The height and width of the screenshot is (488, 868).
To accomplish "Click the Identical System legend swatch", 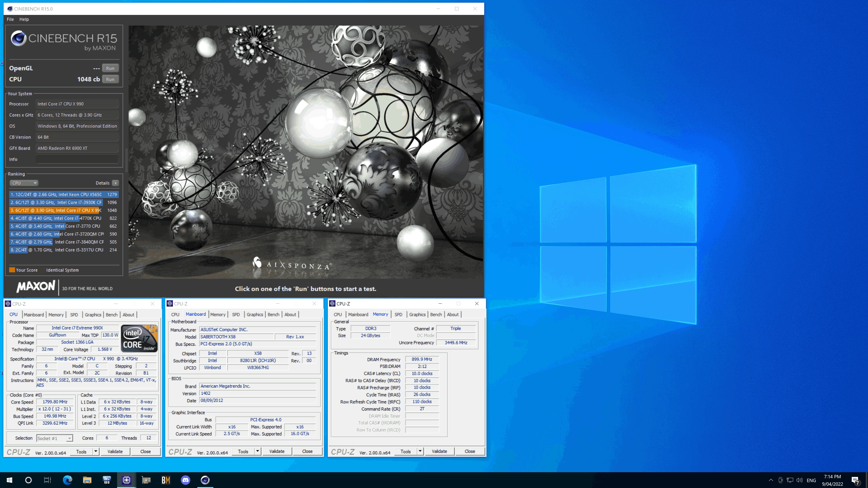I will pos(42,270).
